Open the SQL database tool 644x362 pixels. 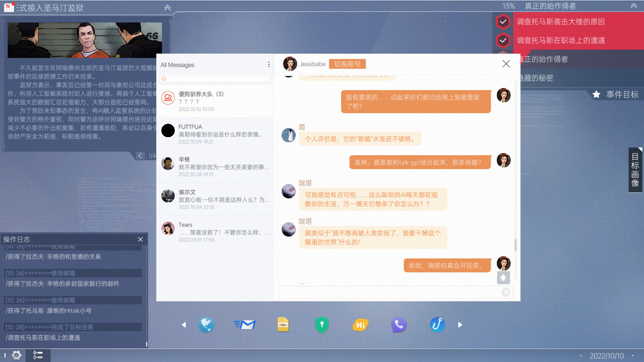pos(283,325)
